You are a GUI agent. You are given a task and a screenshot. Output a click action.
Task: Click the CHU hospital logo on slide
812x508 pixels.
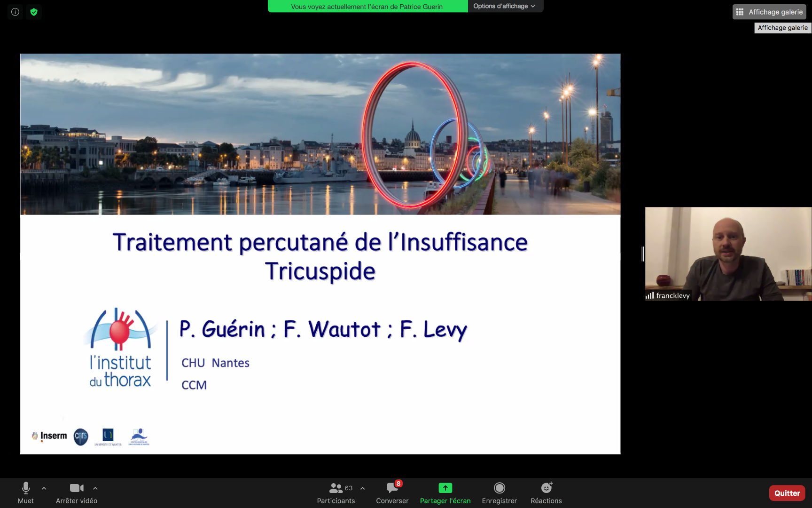click(x=139, y=437)
